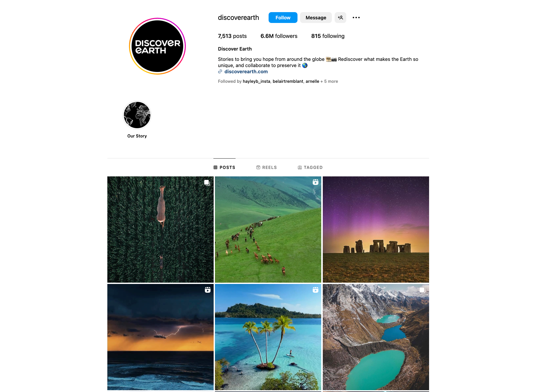Image resolution: width=547 pixels, height=392 pixels.
Task: Click the more options ellipsis icon
Action: tap(356, 17)
